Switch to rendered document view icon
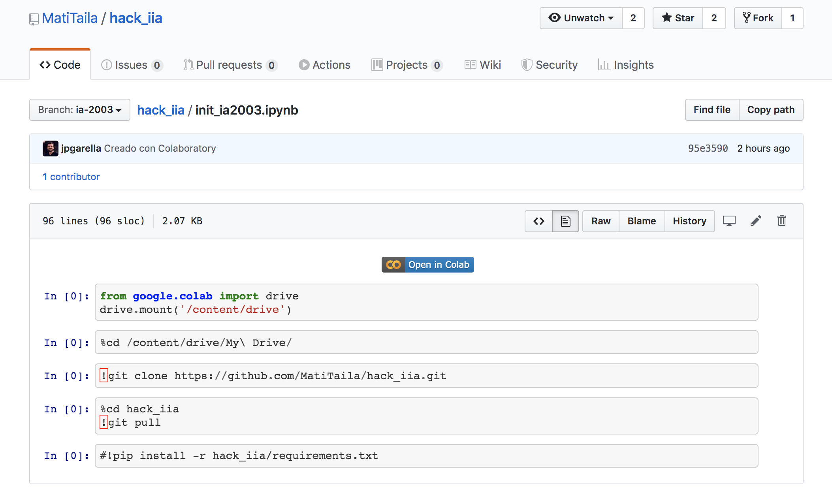 pyautogui.click(x=565, y=221)
